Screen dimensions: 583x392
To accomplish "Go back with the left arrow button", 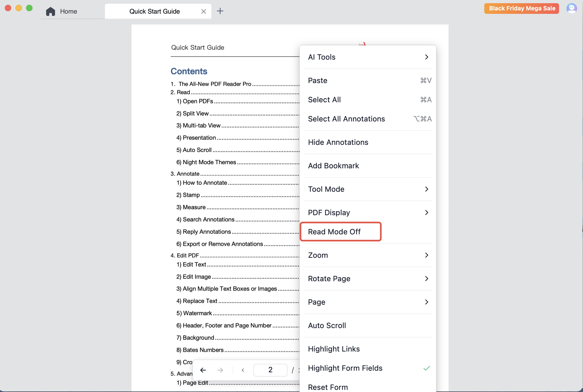I will (203, 370).
